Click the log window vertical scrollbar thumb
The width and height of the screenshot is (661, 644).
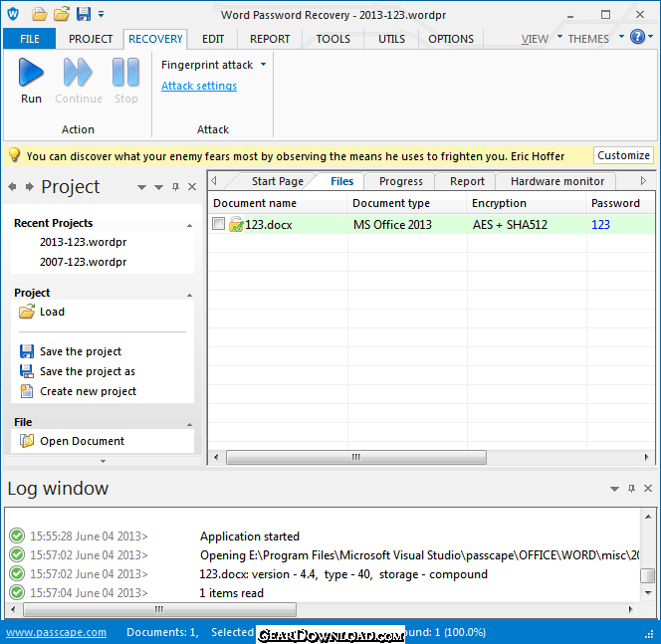[647, 575]
